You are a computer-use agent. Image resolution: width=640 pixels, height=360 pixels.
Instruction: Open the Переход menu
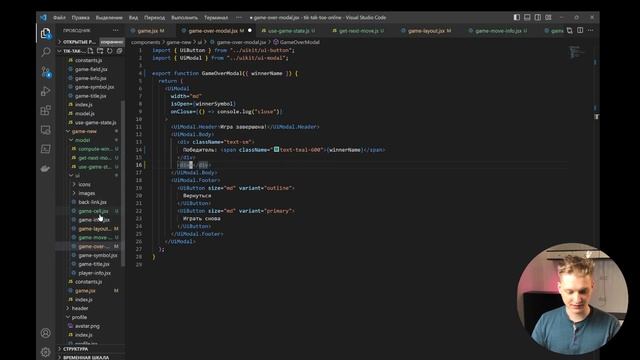pos(154,18)
